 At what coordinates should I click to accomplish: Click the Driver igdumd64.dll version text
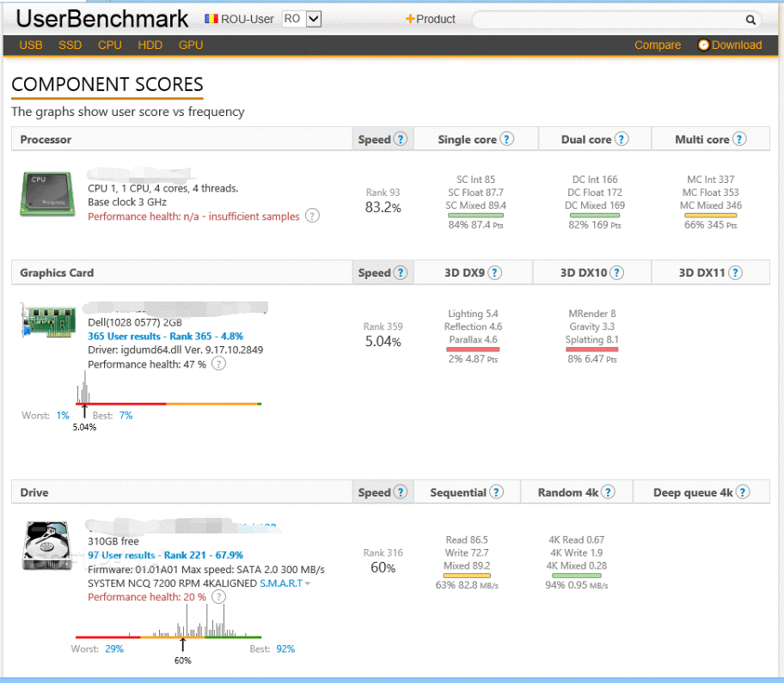175,350
